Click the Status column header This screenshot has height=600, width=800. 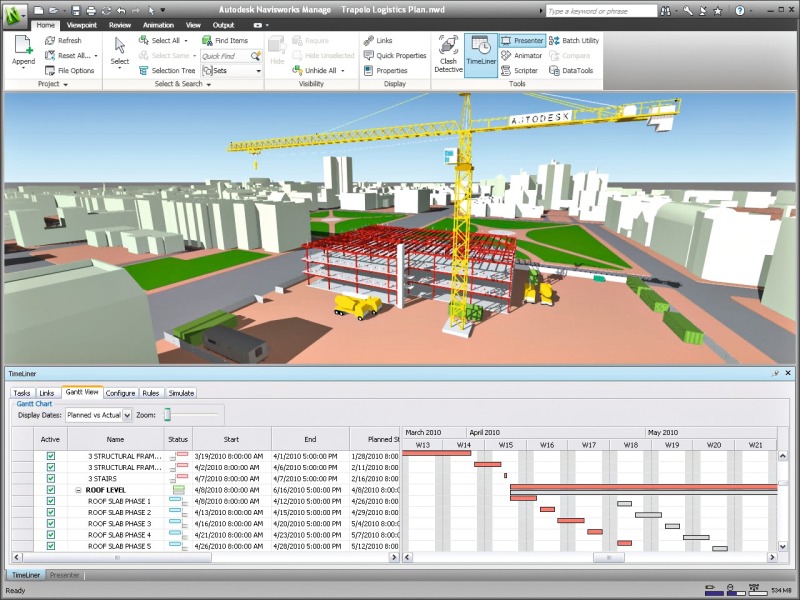pos(178,439)
